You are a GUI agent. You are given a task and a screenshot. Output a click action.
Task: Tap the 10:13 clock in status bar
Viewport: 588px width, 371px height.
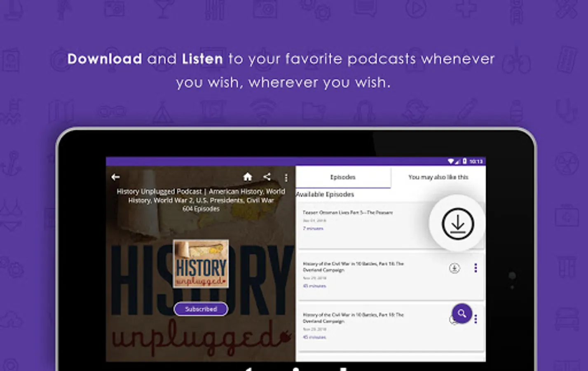click(x=476, y=161)
